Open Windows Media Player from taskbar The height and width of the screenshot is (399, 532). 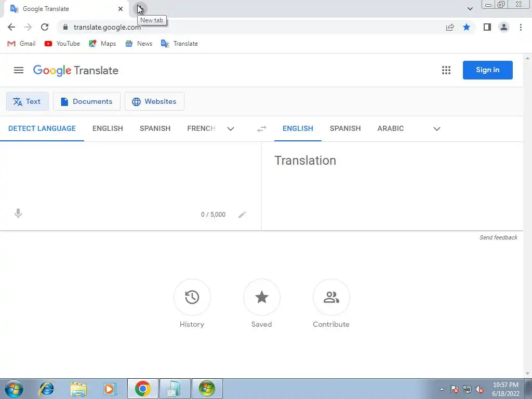pyautogui.click(x=110, y=389)
